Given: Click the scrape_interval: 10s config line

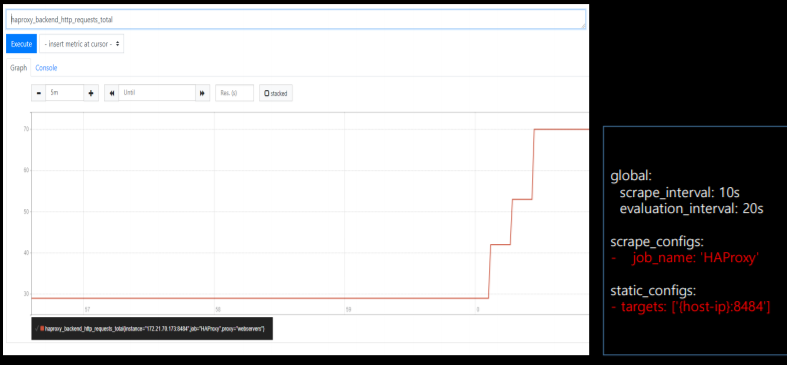Looking at the screenshot, I should click(680, 193).
